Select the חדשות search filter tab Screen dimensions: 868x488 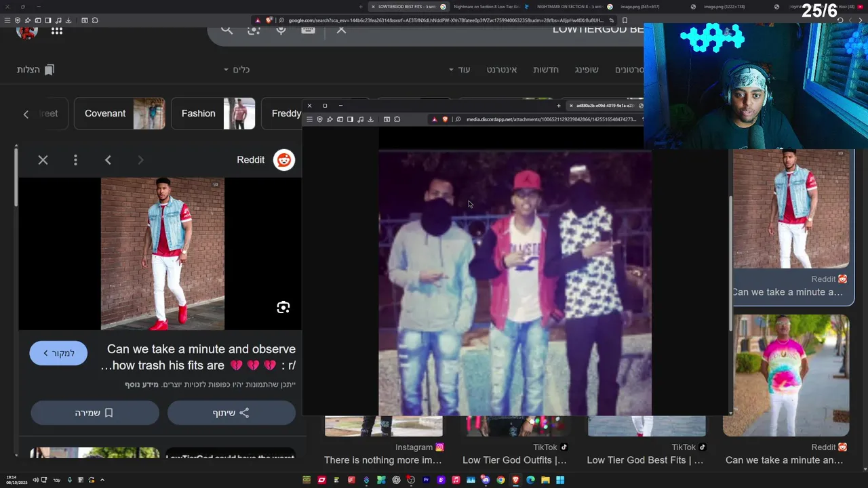[x=546, y=70]
